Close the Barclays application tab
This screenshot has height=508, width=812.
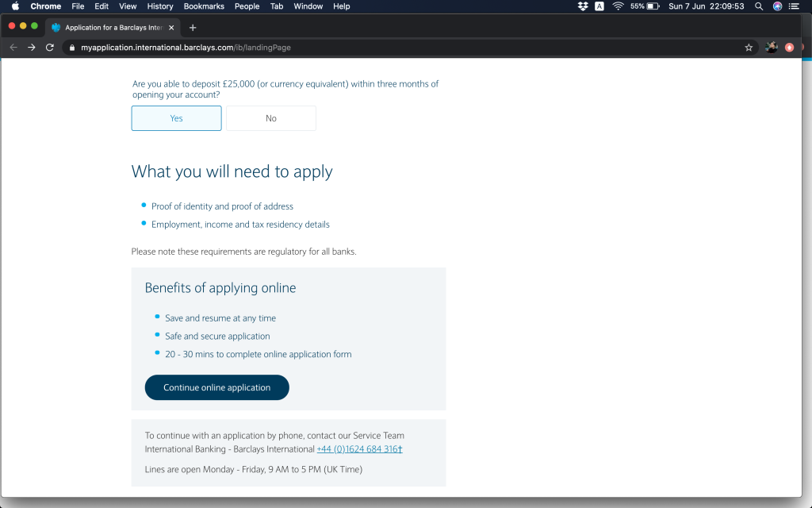(171, 27)
